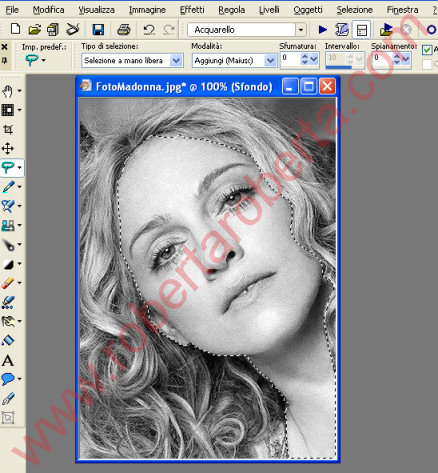Viewport: 438px width, 473px height.
Task: Increase Spianamento value with stepper arrow
Action: tap(397, 57)
